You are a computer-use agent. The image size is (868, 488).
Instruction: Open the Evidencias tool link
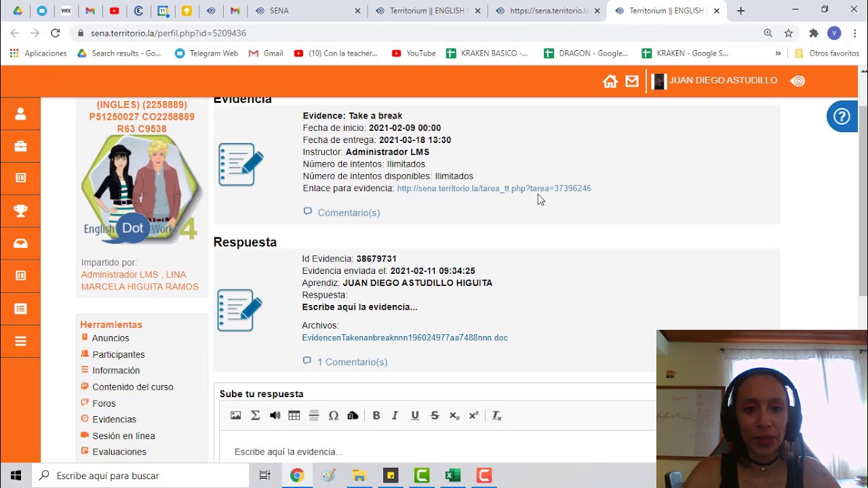tap(114, 420)
